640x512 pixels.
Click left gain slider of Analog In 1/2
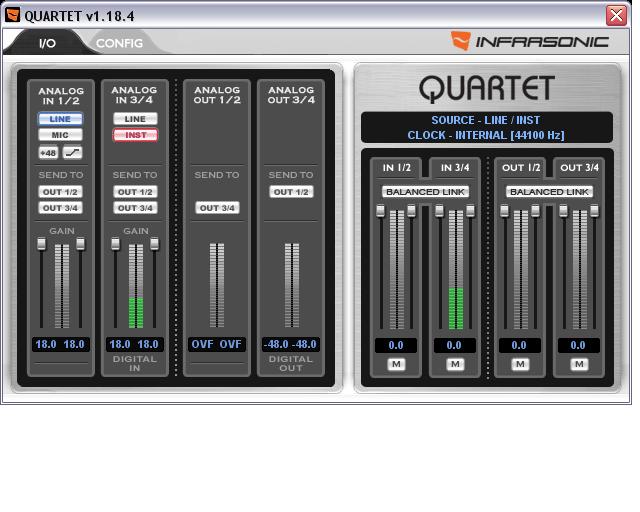click(x=41, y=244)
